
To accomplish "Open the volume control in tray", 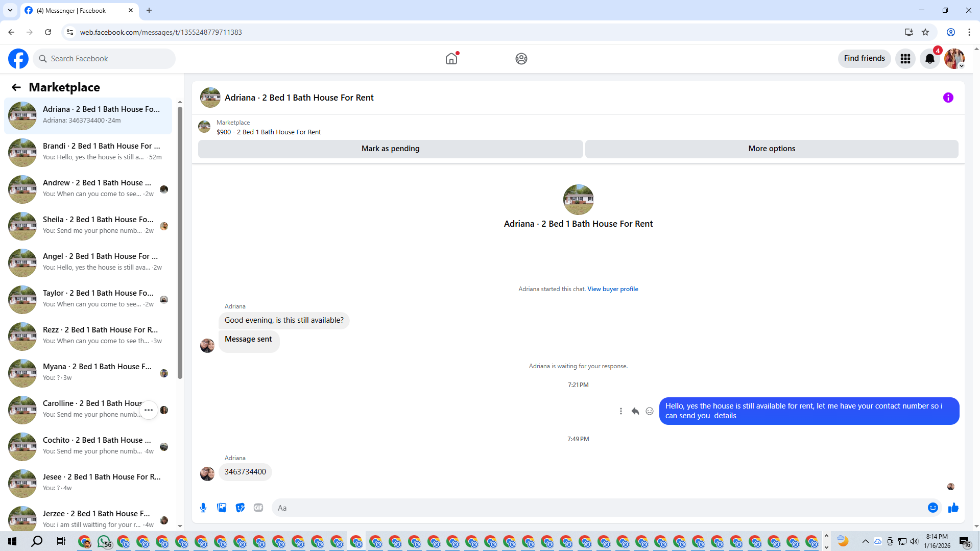I will [x=914, y=541].
